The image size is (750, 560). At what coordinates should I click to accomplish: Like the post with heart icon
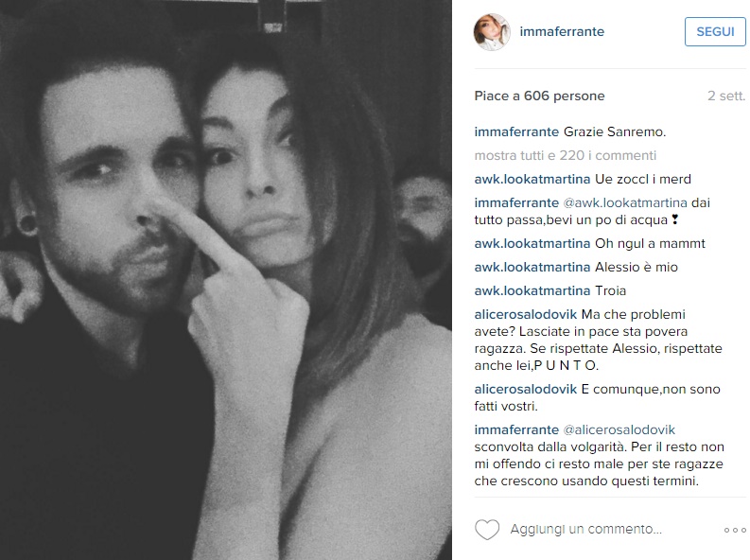point(487,530)
